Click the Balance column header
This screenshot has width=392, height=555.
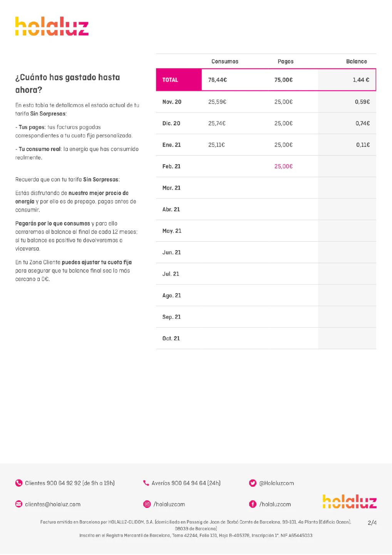click(357, 61)
